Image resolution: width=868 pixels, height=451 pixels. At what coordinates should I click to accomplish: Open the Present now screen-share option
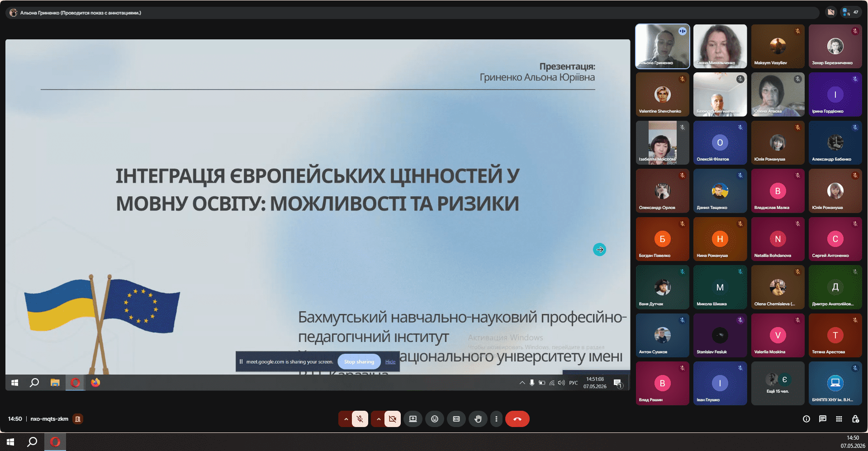tap(413, 419)
